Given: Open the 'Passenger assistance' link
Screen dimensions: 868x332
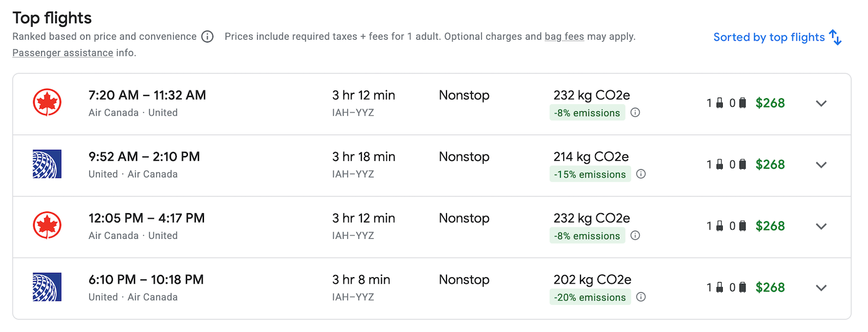Looking at the screenshot, I should 63,53.
